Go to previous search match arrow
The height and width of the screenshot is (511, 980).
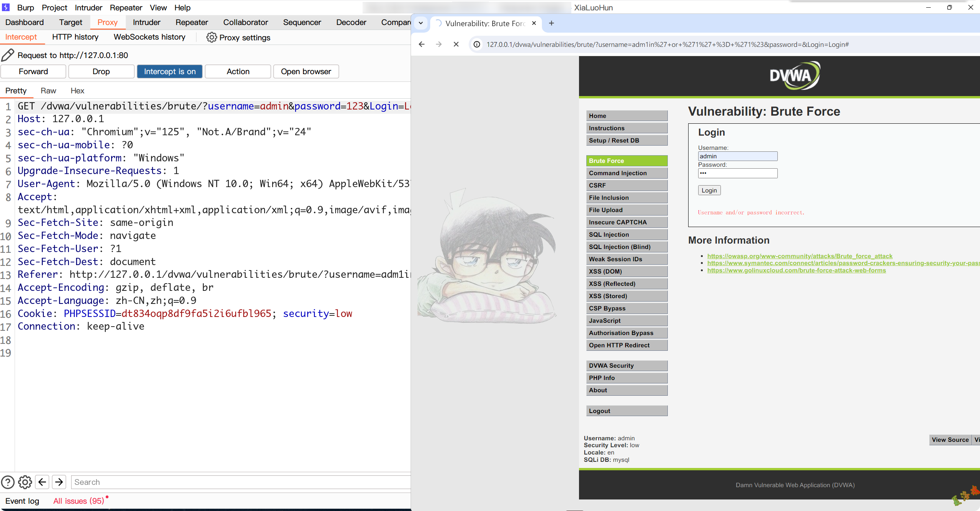pyautogui.click(x=42, y=482)
